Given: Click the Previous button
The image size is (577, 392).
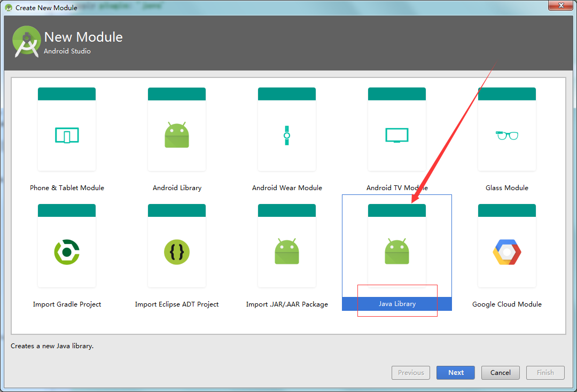Looking at the screenshot, I should pyautogui.click(x=411, y=373).
